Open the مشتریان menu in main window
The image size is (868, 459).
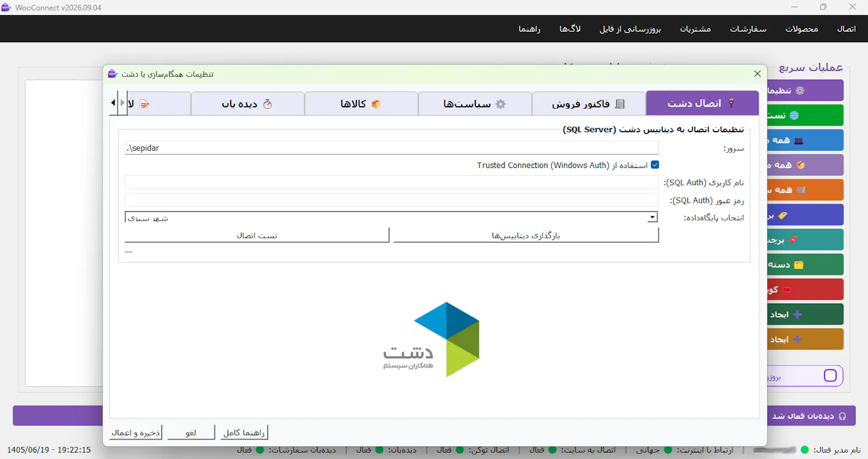(695, 29)
